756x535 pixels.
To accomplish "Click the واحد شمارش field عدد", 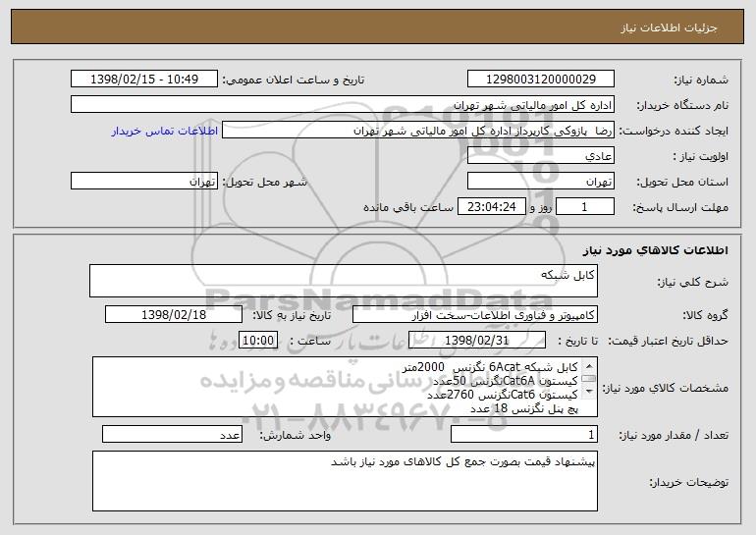I will (172, 434).
